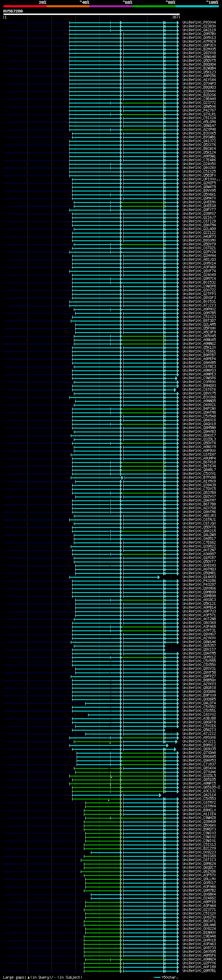Select hit UniRef100_A9PG56

[x=199, y=76]
